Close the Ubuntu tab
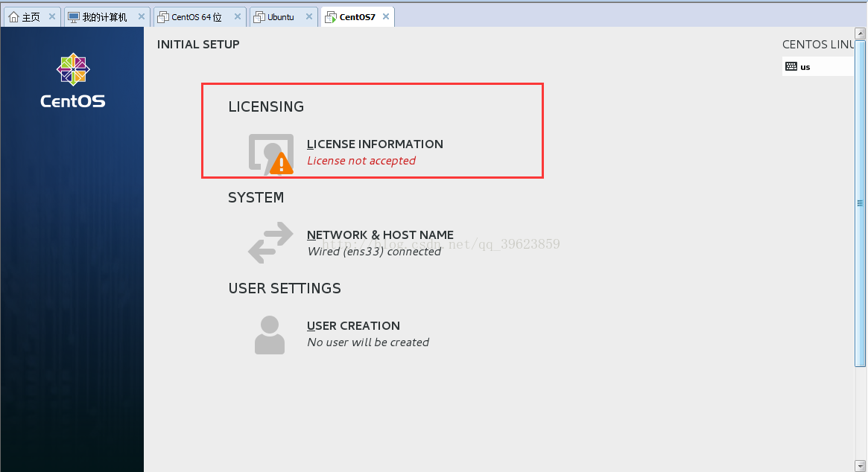Viewport: 868px width, 472px height. (x=309, y=16)
